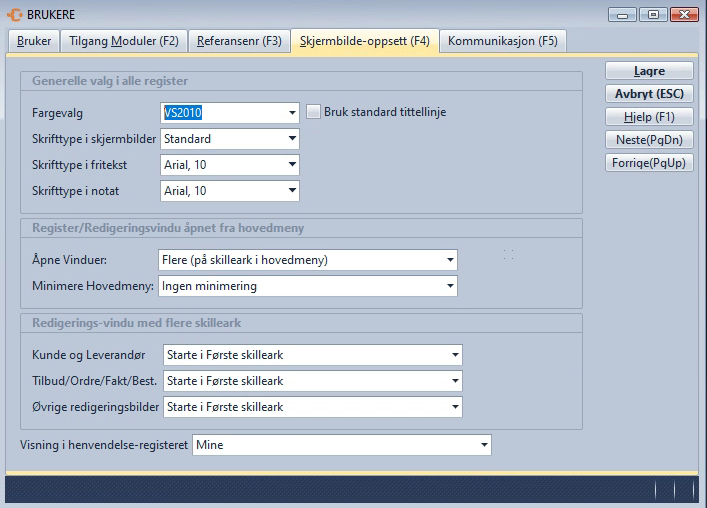Click the Lagre button

pos(649,71)
